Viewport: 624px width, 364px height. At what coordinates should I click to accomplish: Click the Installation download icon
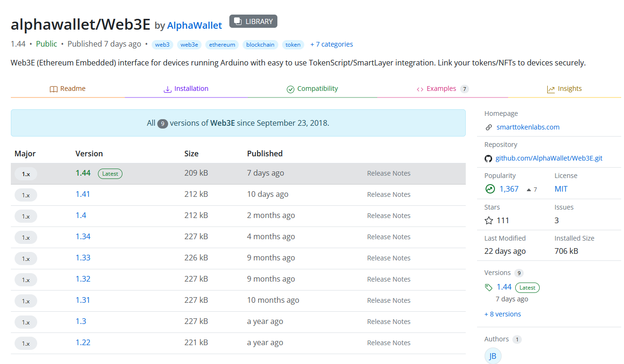(167, 89)
